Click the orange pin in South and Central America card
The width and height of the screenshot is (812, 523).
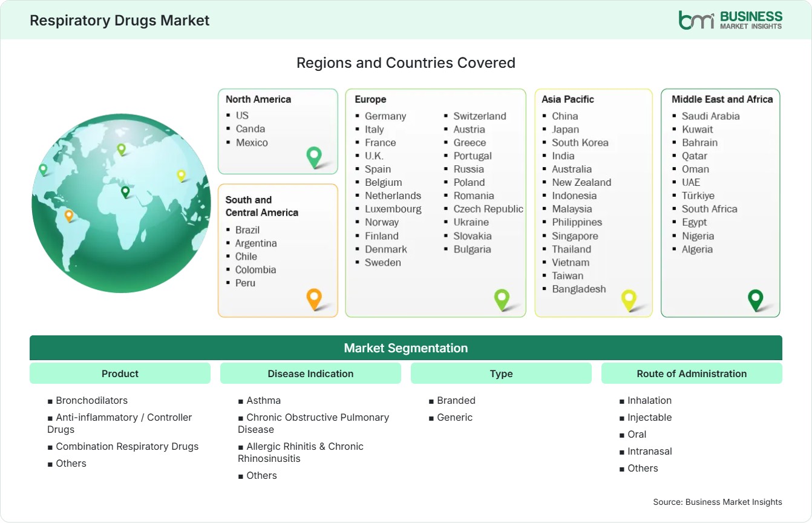pos(313,299)
